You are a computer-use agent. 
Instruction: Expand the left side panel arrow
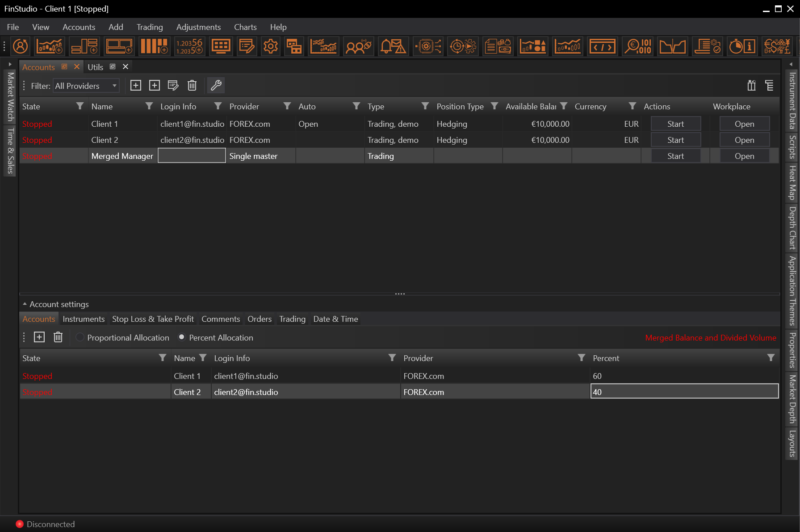click(x=10, y=64)
